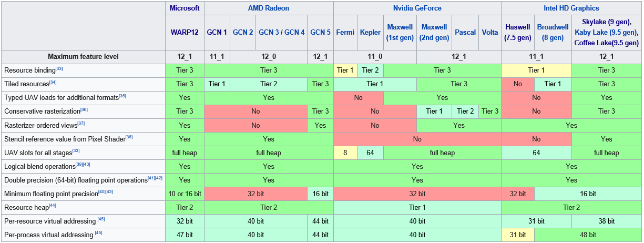The image size is (644, 243).
Task: Click Broadwell Tier 1 Tiled resources cell
Action: click(553, 84)
